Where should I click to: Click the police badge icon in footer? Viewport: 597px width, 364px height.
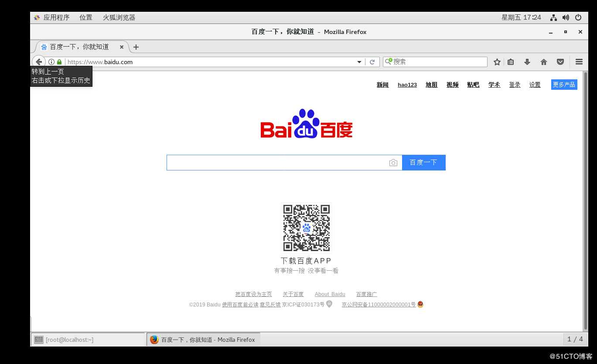(420, 304)
